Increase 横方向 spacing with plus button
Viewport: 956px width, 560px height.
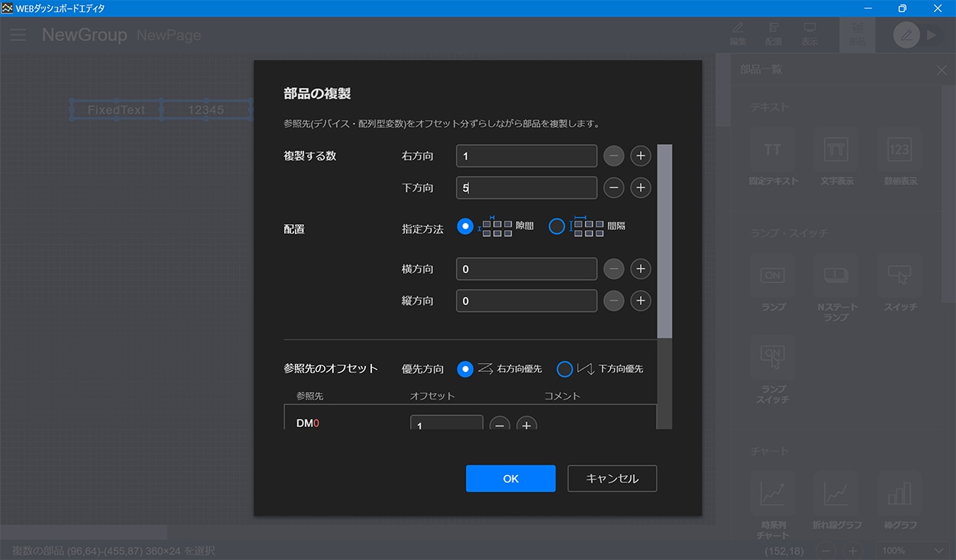(640, 269)
